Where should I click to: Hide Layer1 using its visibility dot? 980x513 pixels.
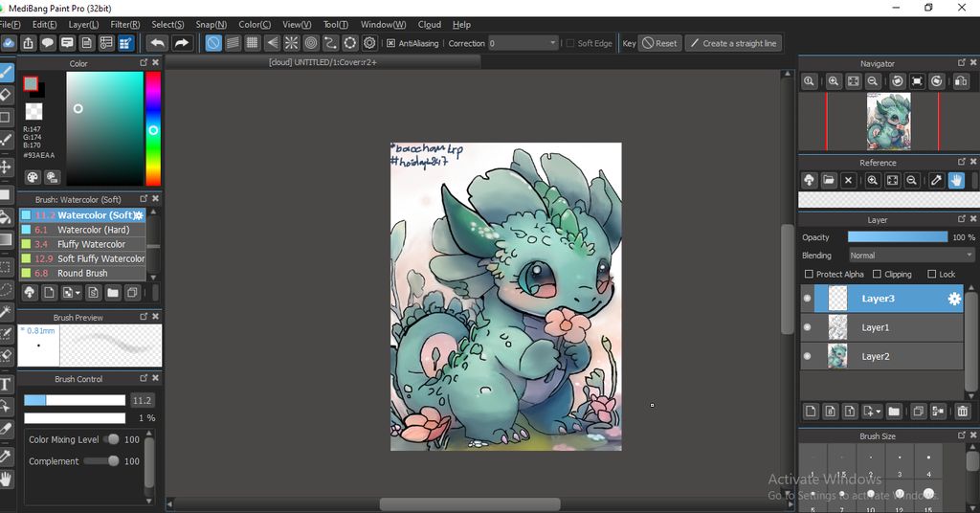(807, 327)
